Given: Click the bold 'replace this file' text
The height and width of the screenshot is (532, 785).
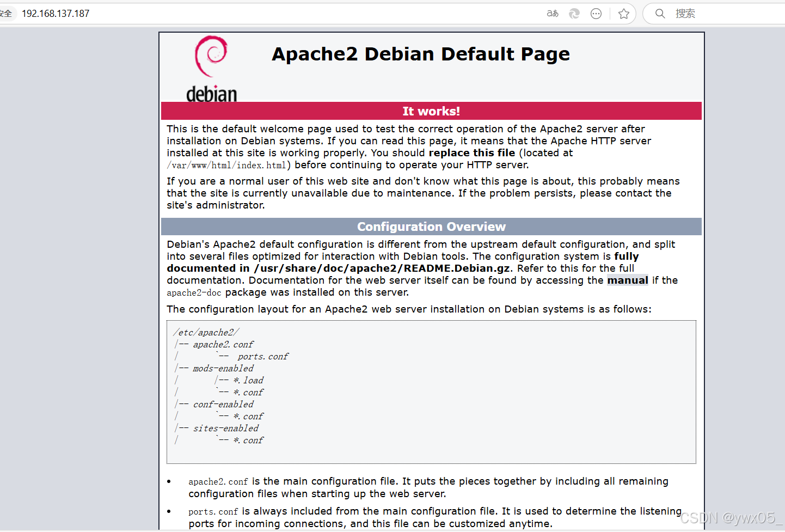Looking at the screenshot, I should tap(472, 153).
